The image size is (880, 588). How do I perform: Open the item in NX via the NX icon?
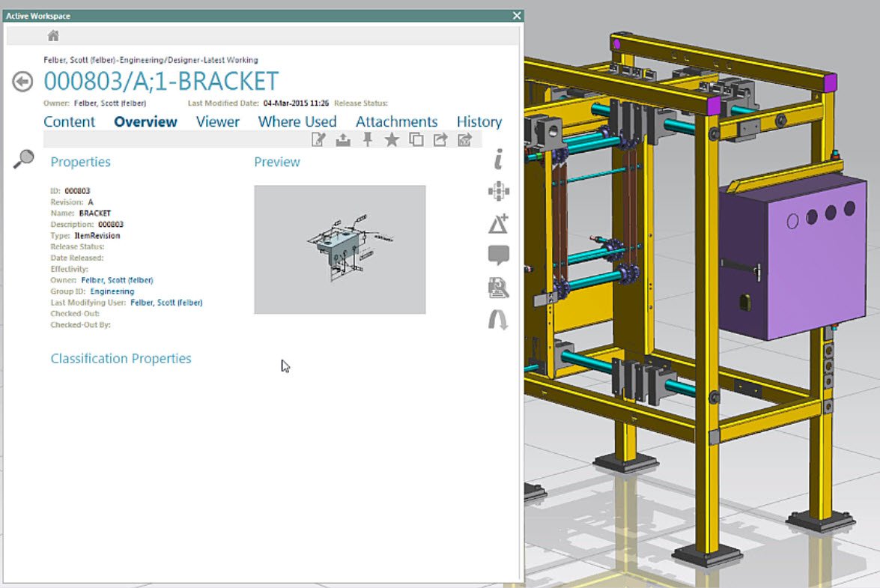coord(464,139)
